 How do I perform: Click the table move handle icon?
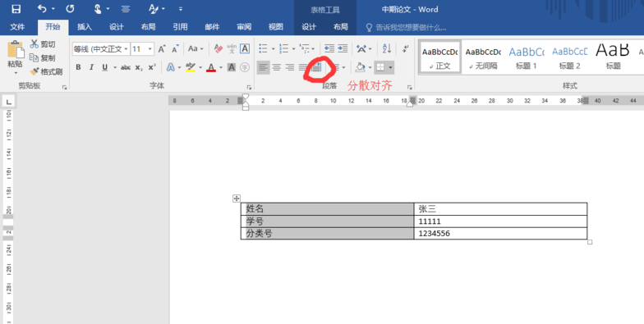[x=237, y=199]
